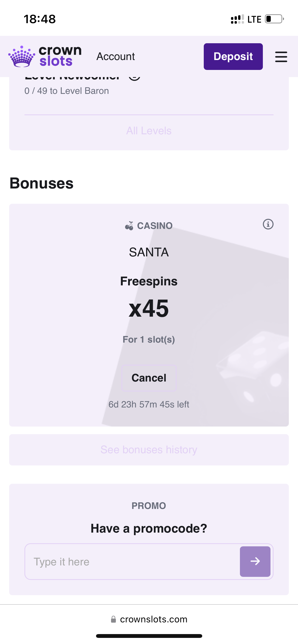
Task: View the bonuses history
Action: 149,450
